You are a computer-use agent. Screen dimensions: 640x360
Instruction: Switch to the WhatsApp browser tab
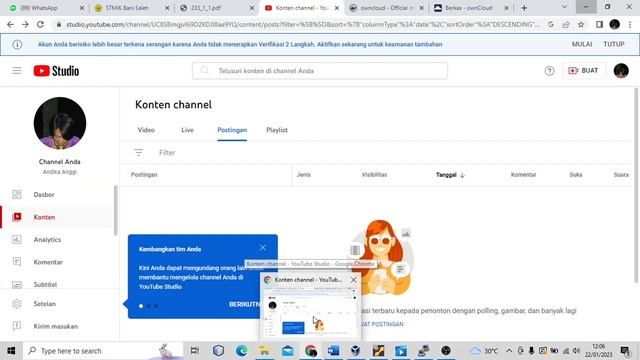(46, 8)
